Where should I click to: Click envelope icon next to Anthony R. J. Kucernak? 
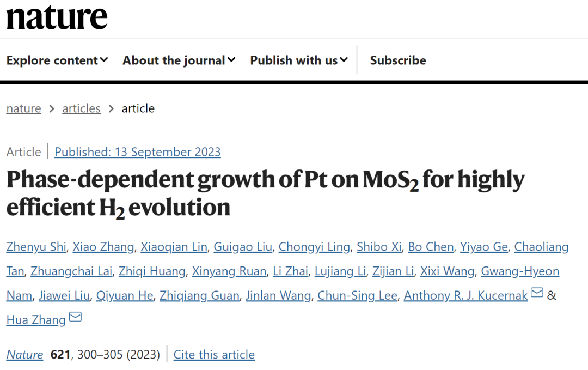tap(537, 292)
